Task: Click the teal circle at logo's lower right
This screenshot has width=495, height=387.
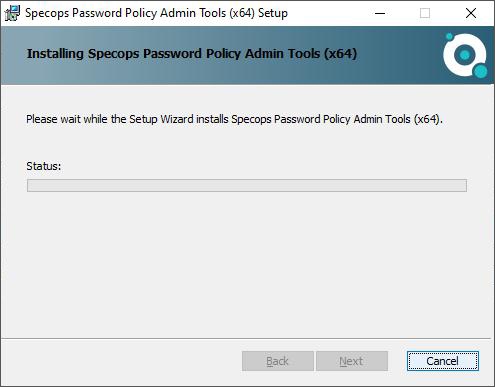Action: tap(480, 71)
